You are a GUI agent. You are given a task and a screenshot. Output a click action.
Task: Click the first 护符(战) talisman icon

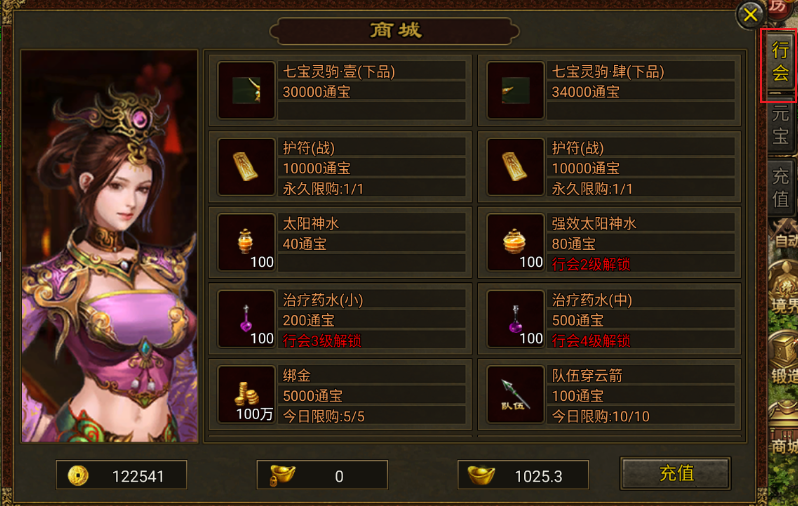[246, 167]
